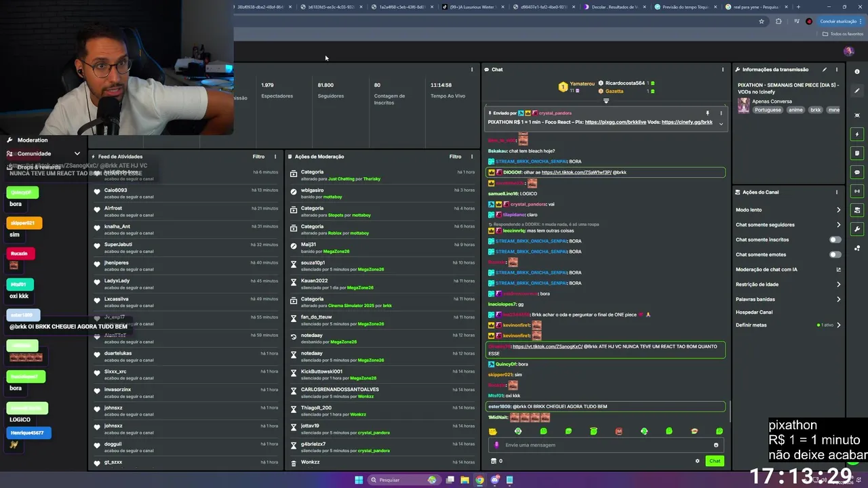Open the Windows Start menu

click(359, 480)
